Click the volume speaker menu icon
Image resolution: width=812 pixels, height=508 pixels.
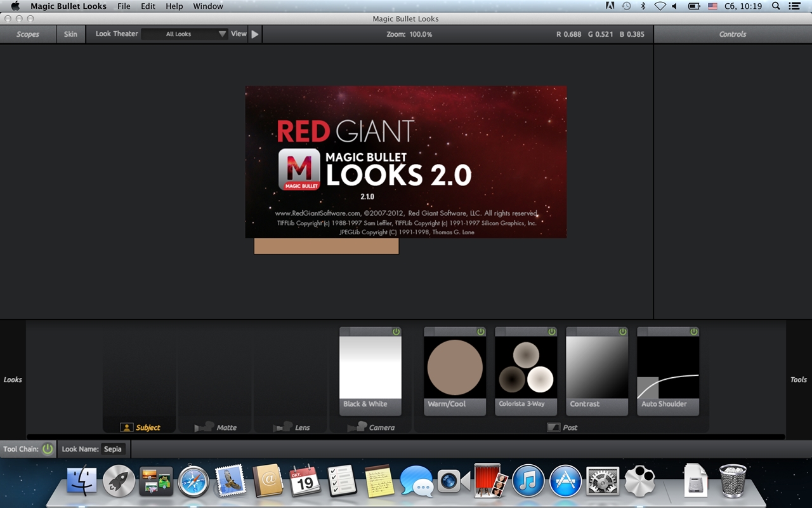tap(674, 6)
